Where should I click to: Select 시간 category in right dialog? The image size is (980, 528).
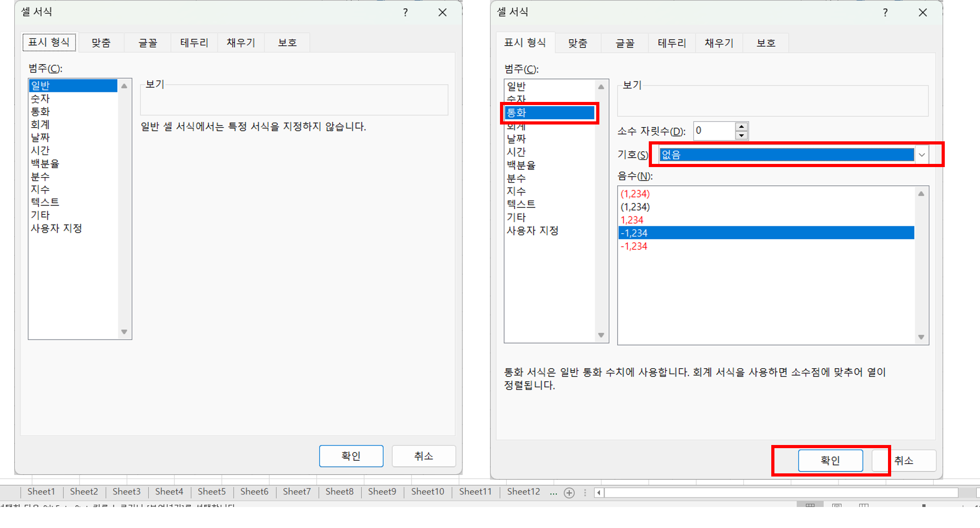pos(549,152)
